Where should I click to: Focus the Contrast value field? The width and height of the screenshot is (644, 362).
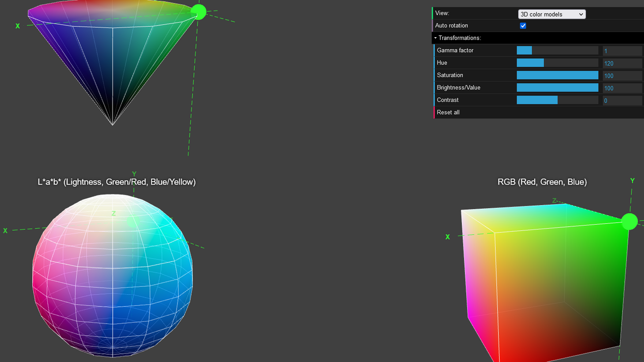point(622,101)
